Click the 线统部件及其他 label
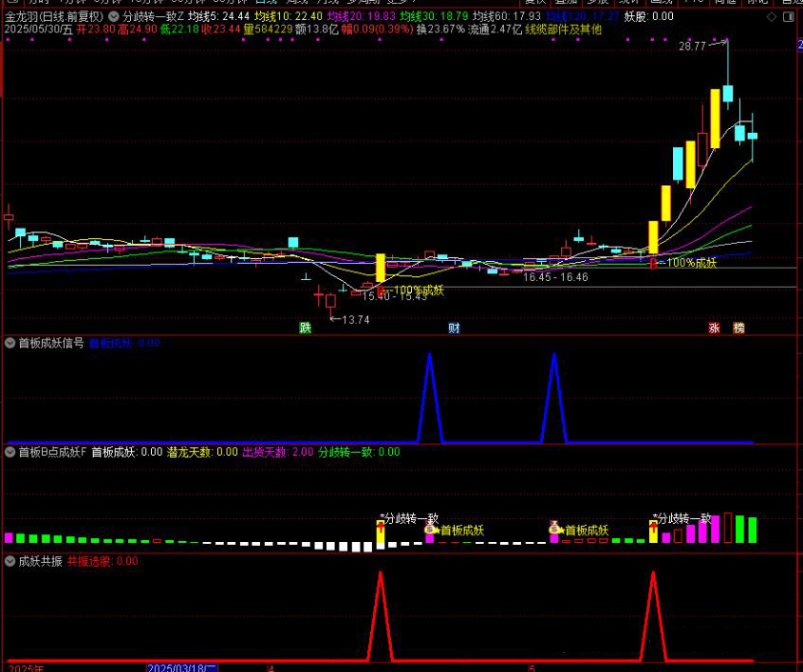The image size is (803, 672). click(563, 29)
